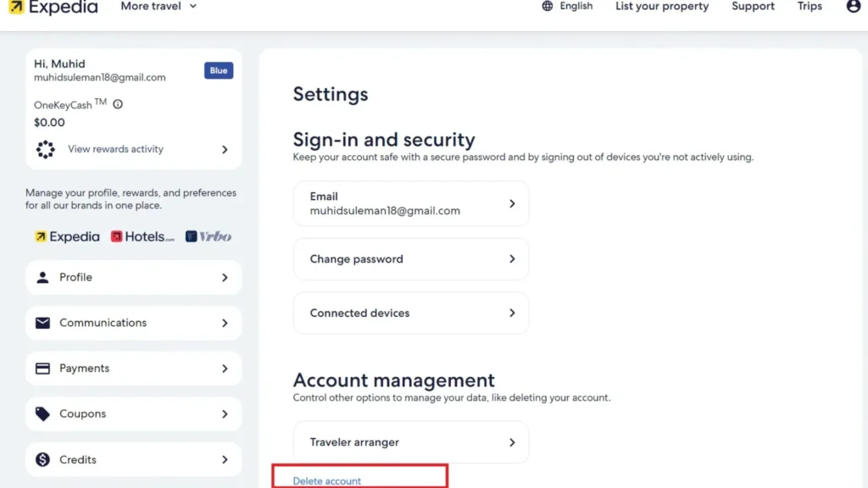This screenshot has height=488, width=868.
Task: Click the Delete account link
Action: point(329,480)
